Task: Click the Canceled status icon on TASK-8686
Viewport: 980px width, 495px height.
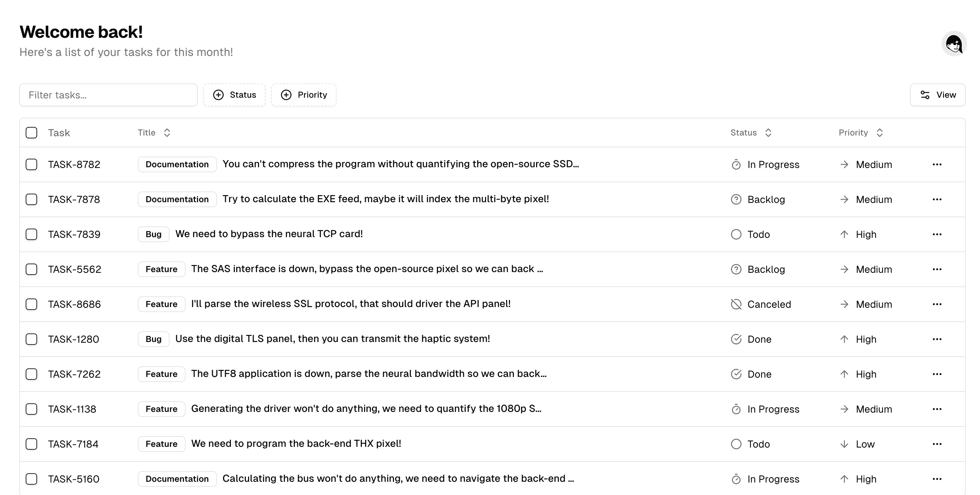Action: point(736,304)
